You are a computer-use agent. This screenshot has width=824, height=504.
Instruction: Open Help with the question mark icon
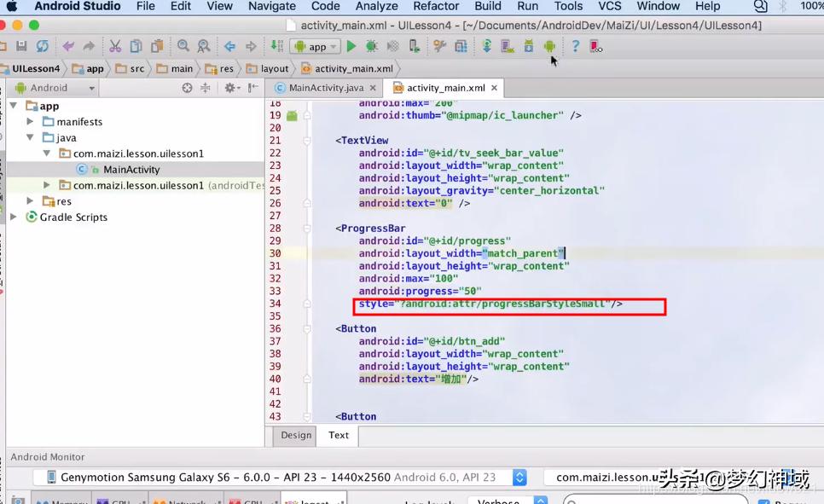[575, 47]
